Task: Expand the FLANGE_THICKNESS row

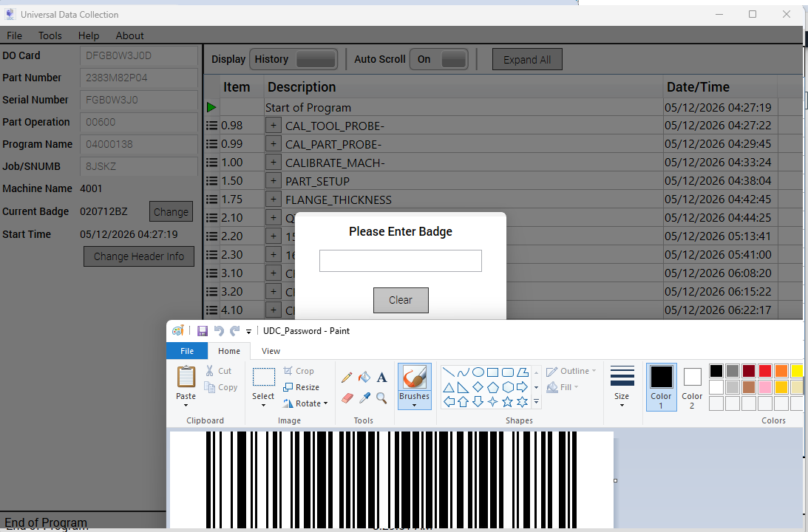Action: [x=274, y=199]
